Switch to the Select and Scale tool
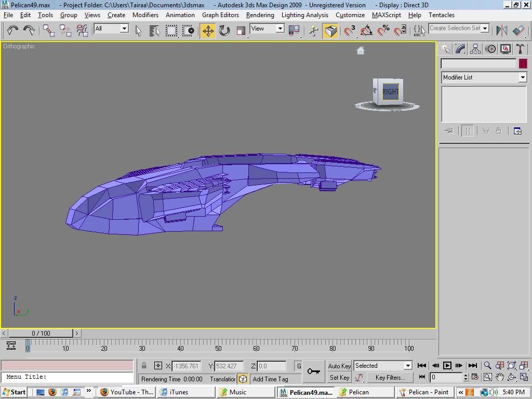Image resolution: width=532 pixels, height=399 pixels. coord(241,31)
